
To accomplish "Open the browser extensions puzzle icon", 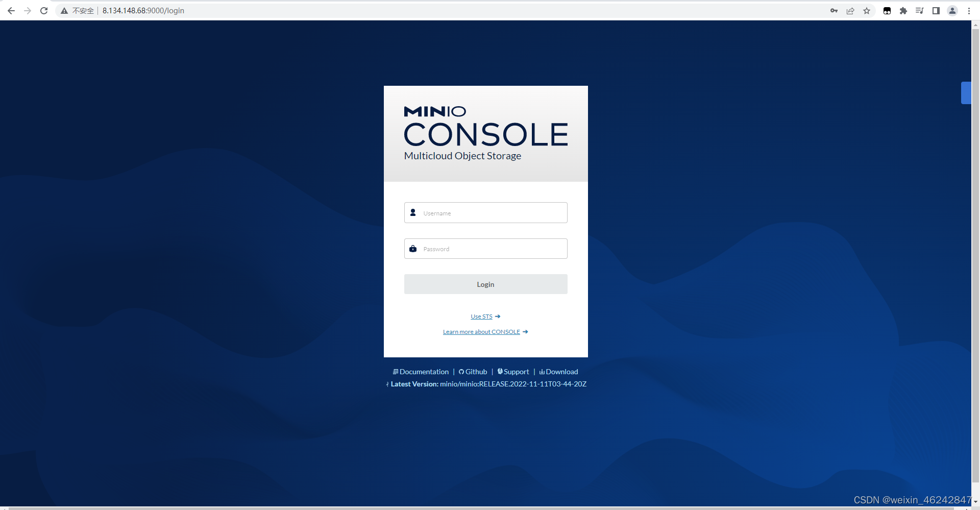I will [x=903, y=10].
